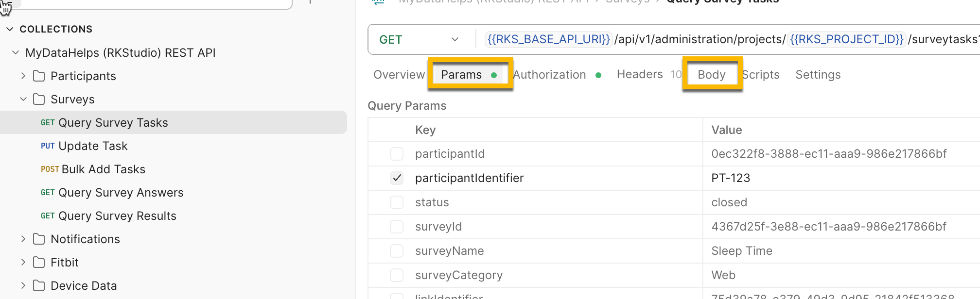Click the Fitbit folder icon
This screenshot has width=980, height=299.
(x=39, y=262)
